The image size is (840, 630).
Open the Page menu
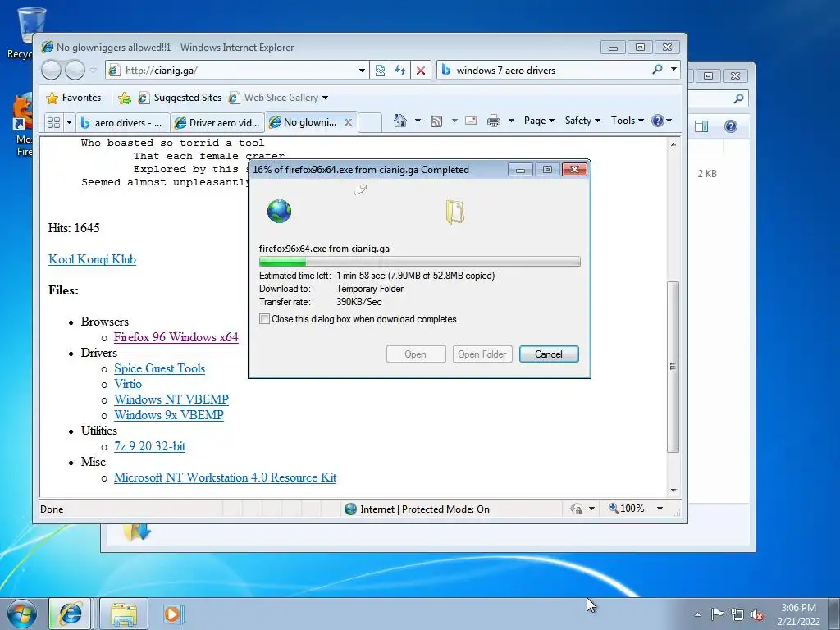pos(539,121)
